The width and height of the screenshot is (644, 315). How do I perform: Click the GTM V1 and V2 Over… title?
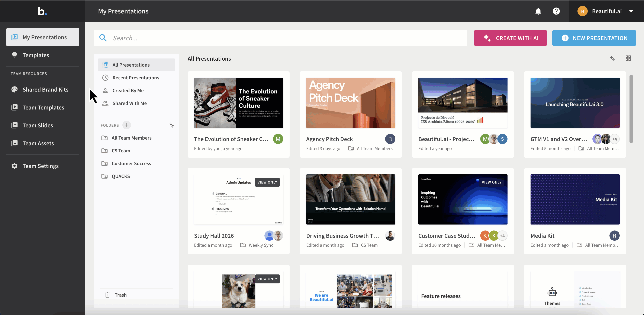[x=559, y=139]
